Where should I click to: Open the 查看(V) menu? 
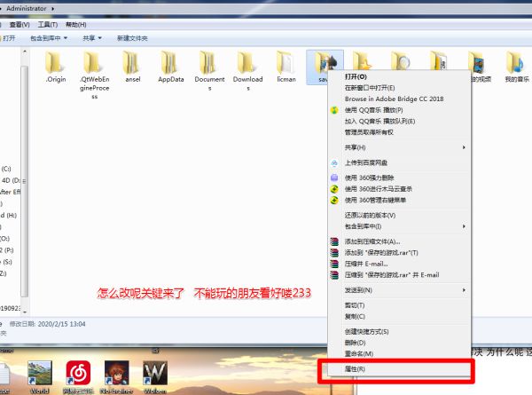click(20, 25)
